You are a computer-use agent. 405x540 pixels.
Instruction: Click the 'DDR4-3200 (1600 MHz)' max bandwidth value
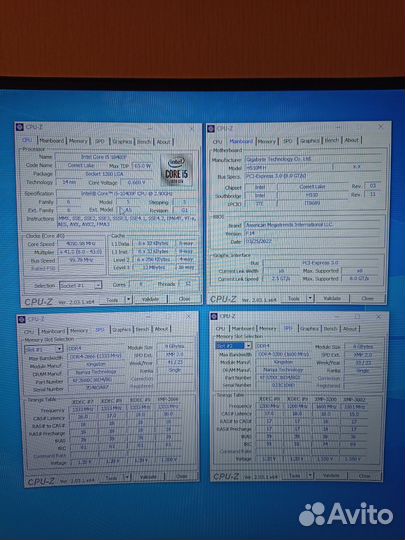[283, 354]
